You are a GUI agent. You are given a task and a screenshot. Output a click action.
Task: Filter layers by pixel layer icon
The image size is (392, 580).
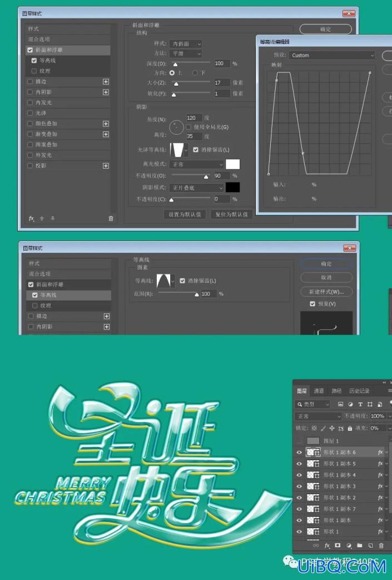tap(340, 404)
